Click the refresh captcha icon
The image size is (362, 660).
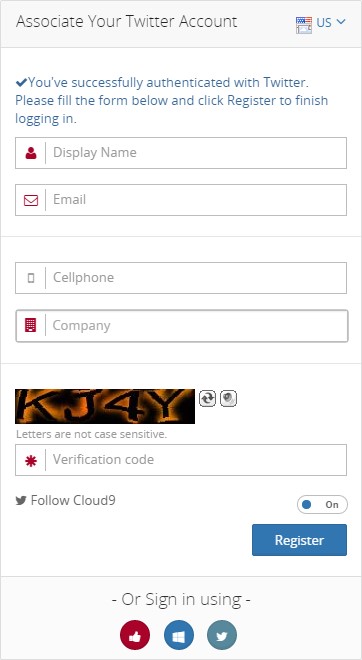point(207,398)
